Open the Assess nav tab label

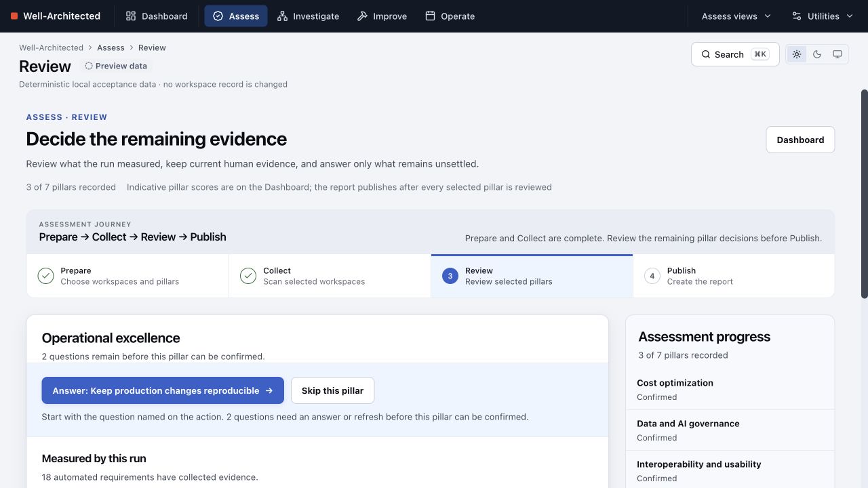(244, 16)
